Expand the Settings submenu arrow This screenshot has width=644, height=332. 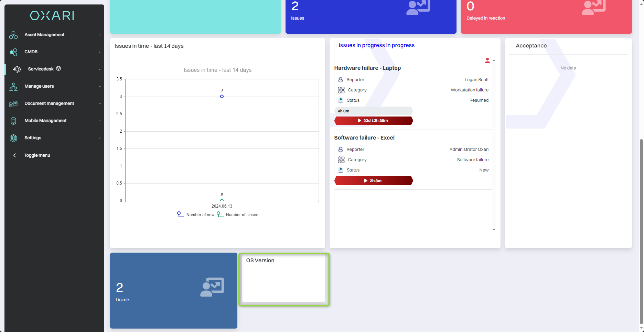point(100,138)
